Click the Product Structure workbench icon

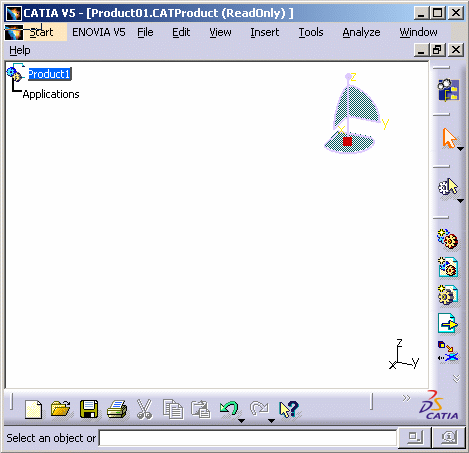pos(449,90)
